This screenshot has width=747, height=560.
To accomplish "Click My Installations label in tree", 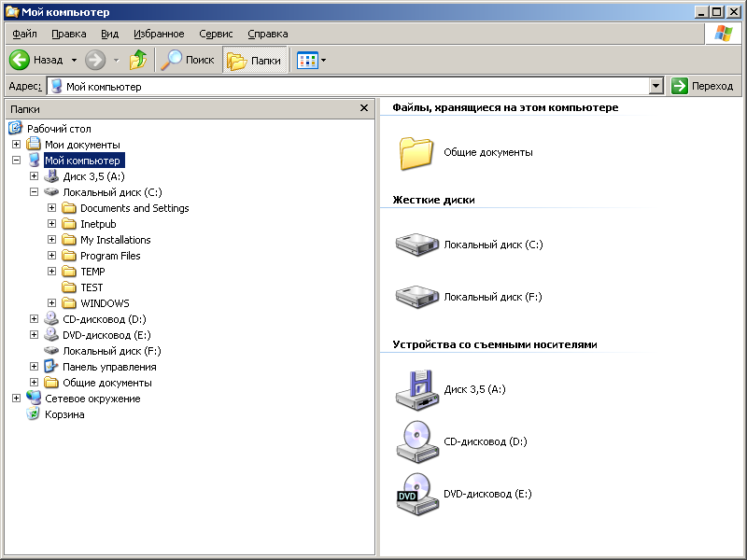I will click(115, 240).
